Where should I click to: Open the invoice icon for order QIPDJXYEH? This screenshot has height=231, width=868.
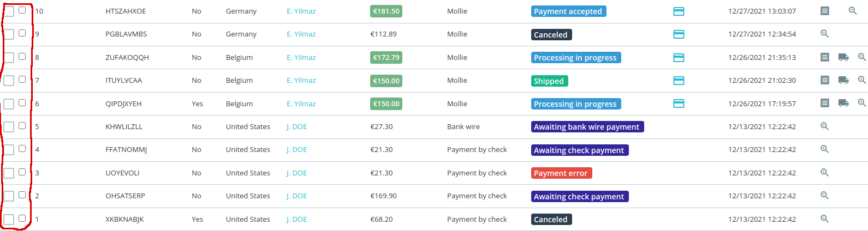coord(825,103)
